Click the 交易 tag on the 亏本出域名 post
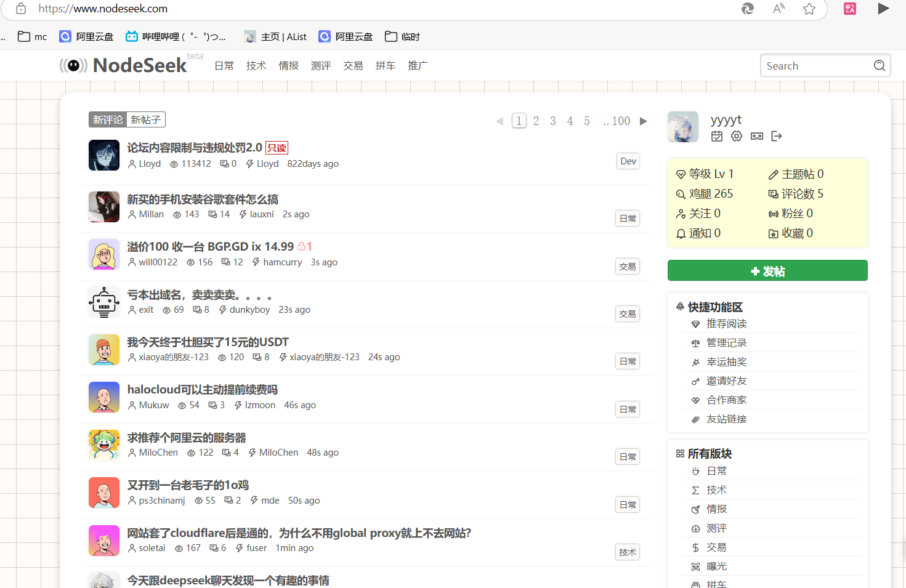Screen dimensions: 906x588 pyautogui.click(x=628, y=314)
